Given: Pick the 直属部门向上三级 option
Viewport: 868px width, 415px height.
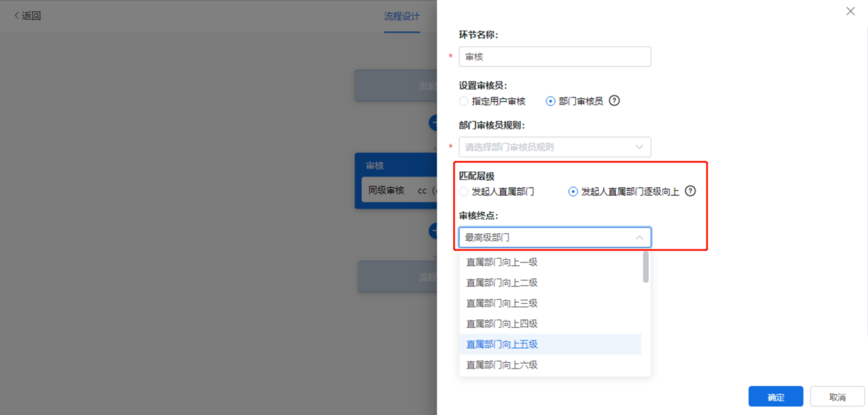Looking at the screenshot, I should coord(502,303).
